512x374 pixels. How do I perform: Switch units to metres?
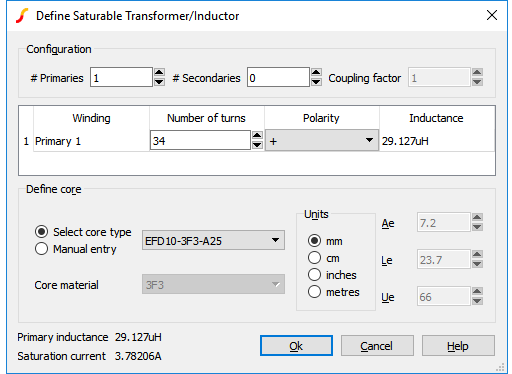pyautogui.click(x=314, y=292)
